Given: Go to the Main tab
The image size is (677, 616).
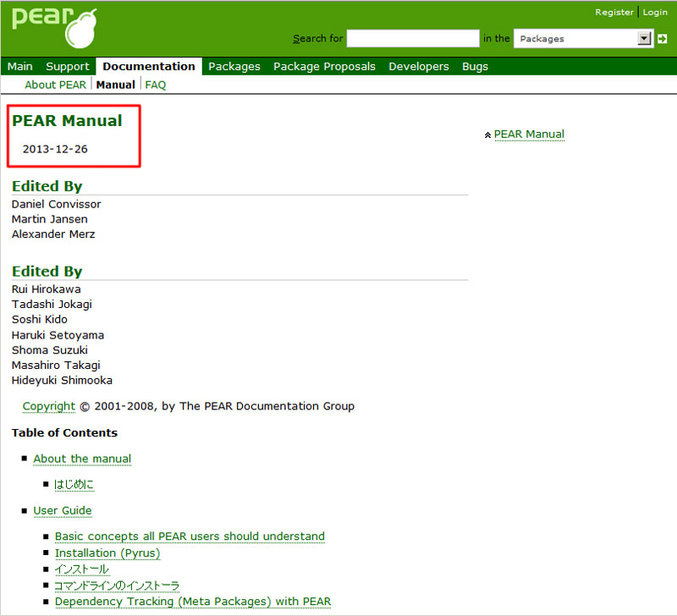Looking at the screenshot, I should [19, 67].
